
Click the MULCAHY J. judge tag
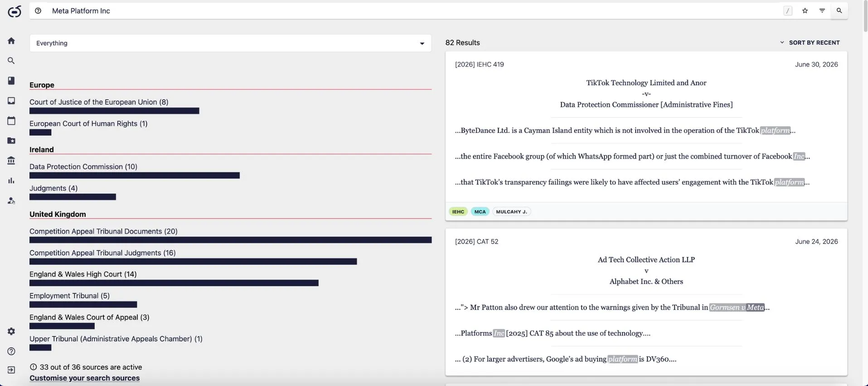coord(512,212)
